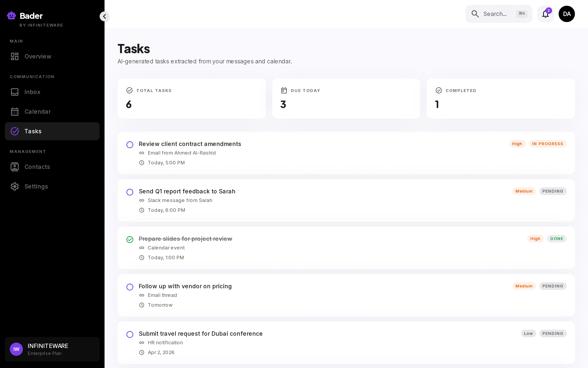Click link icon beside Slack message from Sarah
This screenshot has height=368, width=588.
142,201
